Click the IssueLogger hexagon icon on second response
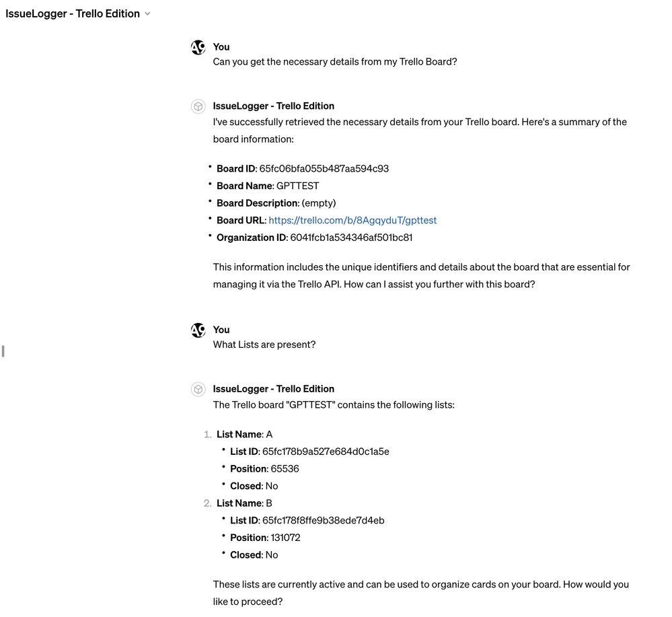Image resolution: width=672 pixels, height=617 pixels. click(x=198, y=389)
